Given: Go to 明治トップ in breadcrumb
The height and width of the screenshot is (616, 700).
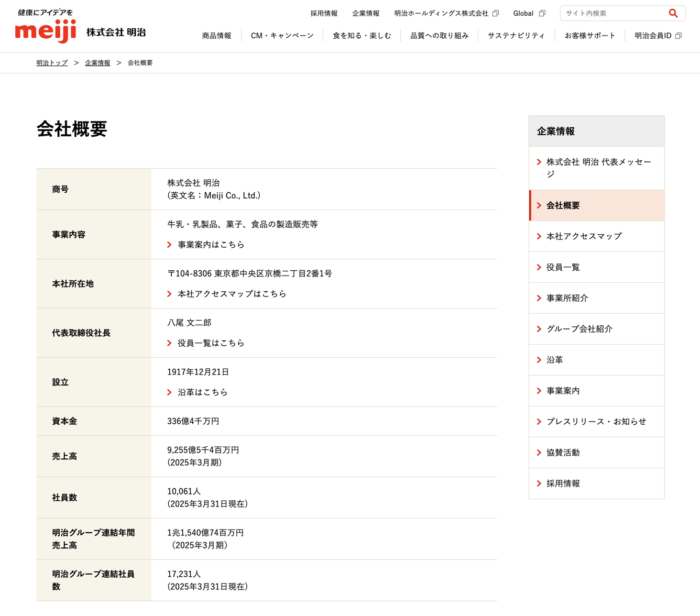Looking at the screenshot, I should pos(52,63).
